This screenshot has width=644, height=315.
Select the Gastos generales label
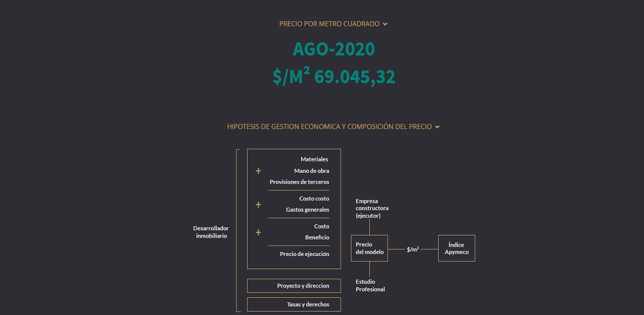point(307,210)
